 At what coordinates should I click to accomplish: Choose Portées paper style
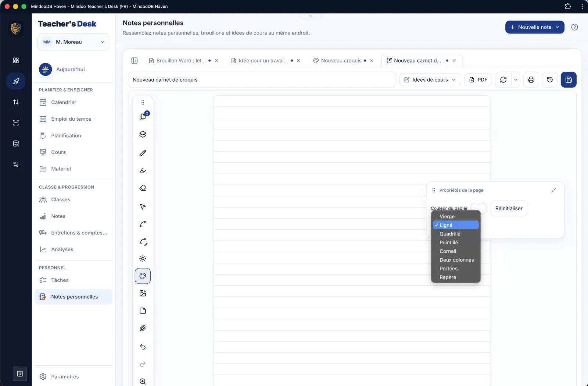[x=456, y=269]
